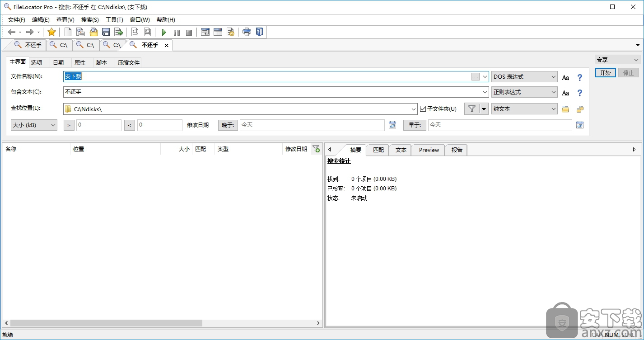This screenshot has height=340, width=644.
Task: Click the split window layout toolbar icon
Action: pyautogui.click(x=218, y=32)
